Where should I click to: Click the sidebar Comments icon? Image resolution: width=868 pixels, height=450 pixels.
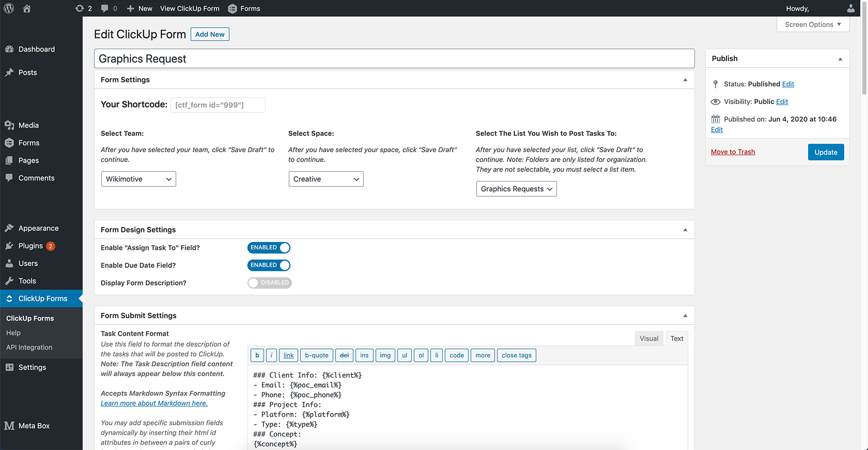pos(9,178)
